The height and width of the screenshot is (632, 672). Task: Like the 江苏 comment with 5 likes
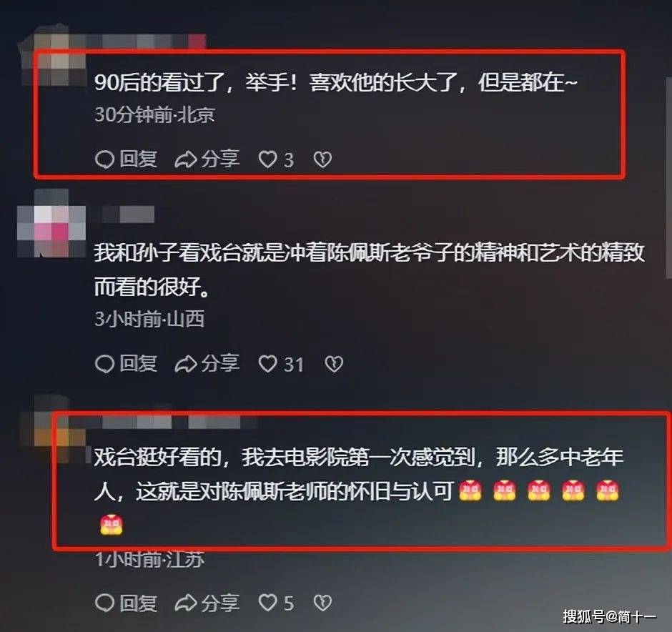[x=277, y=603]
